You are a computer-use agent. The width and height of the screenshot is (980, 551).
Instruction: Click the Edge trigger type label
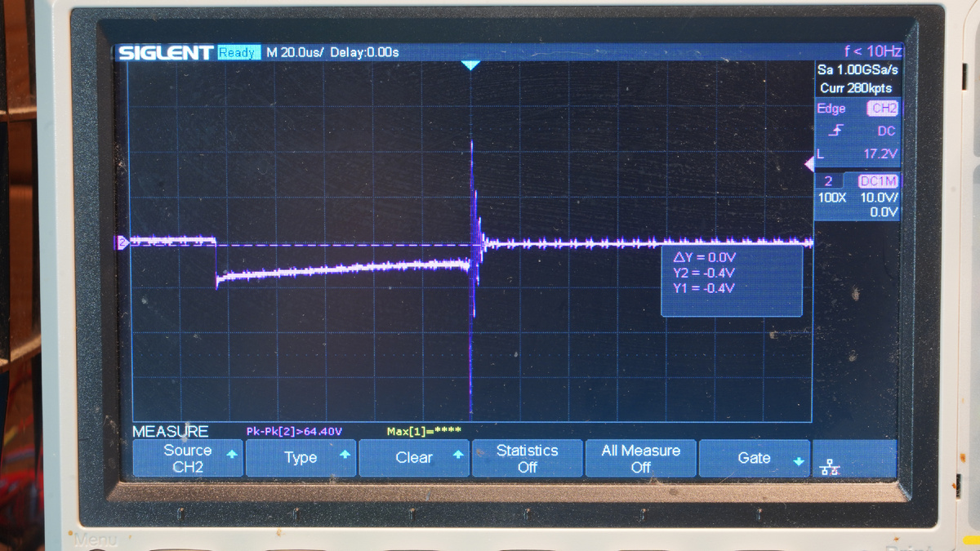pyautogui.click(x=831, y=109)
